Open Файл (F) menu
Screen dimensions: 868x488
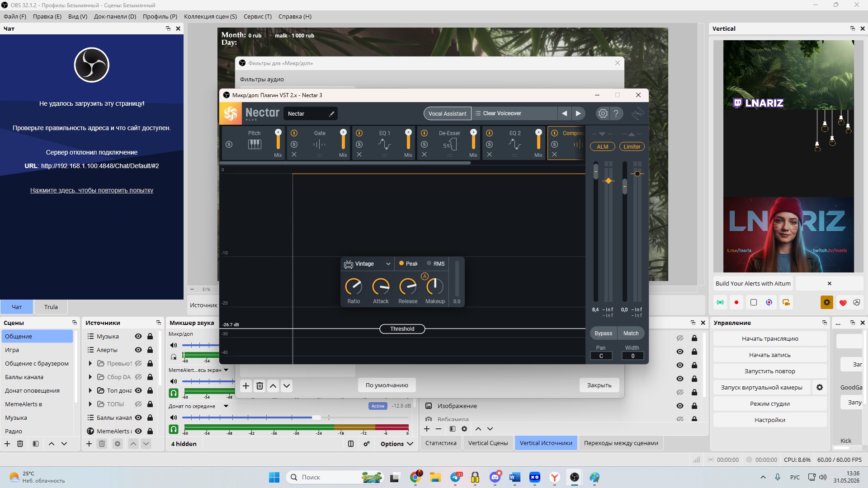coord(15,16)
